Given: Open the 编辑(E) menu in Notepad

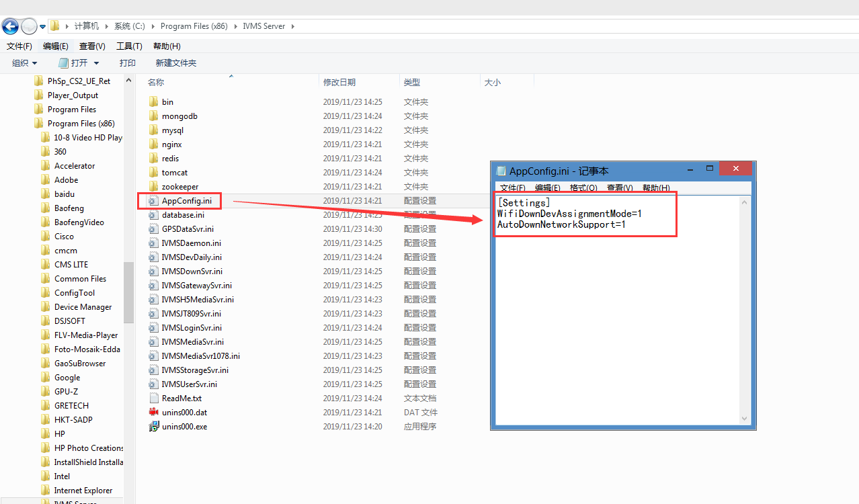Looking at the screenshot, I should tap(548, 188).
